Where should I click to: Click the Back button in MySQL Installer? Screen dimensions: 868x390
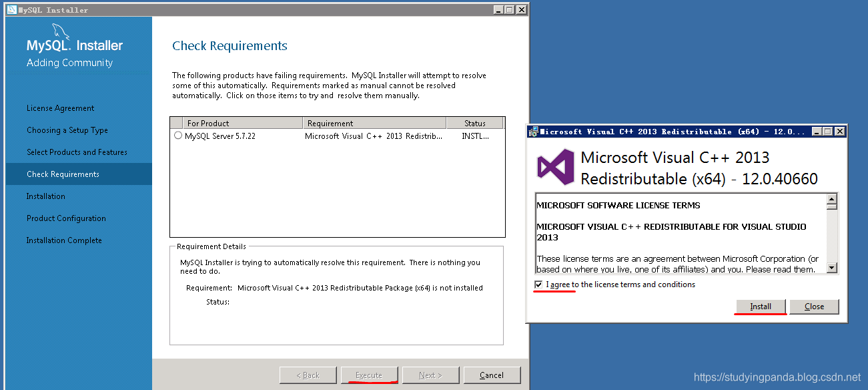pyautogui.click(x=308, y=375)
